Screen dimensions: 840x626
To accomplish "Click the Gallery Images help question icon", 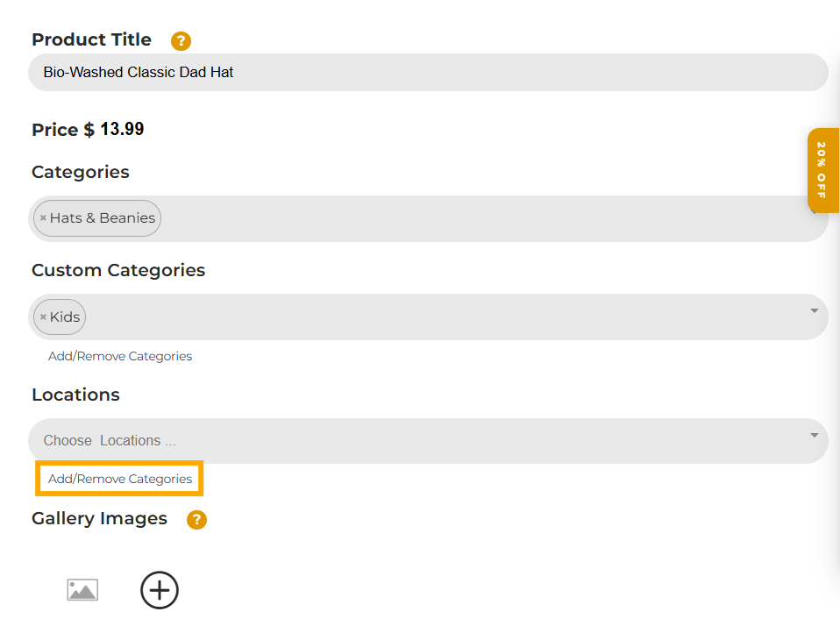I will coord(196,519).
